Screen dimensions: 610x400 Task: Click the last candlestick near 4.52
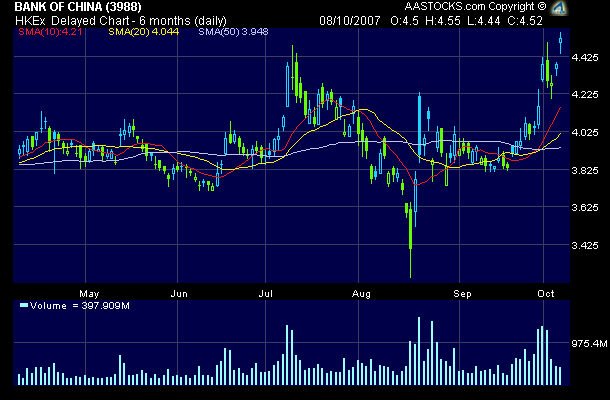(x=561, y=43)
